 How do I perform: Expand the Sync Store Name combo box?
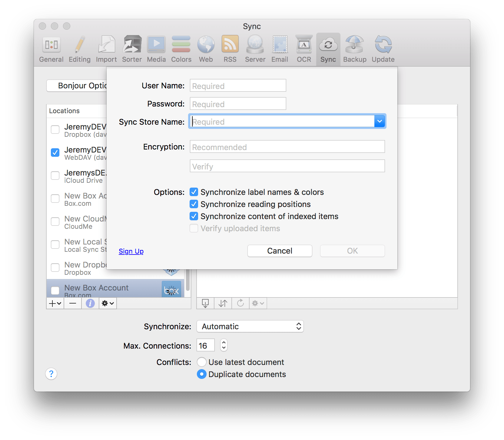point(380,121)
